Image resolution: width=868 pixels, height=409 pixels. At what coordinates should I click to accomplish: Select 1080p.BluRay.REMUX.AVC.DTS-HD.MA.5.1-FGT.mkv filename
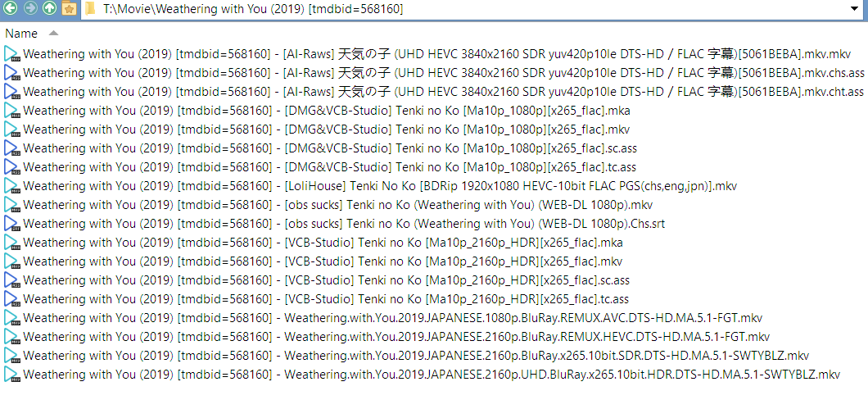pos(393,318)
